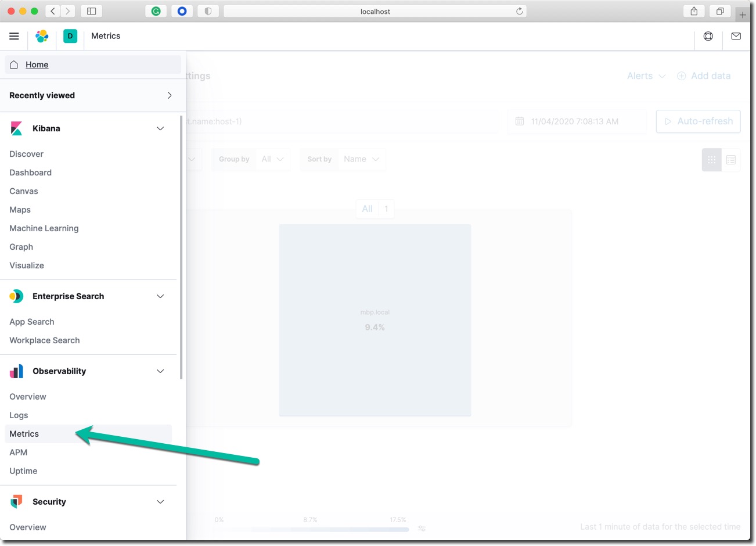Switch to table view icon
The image size is (756, 546).
tap(731, 160)
